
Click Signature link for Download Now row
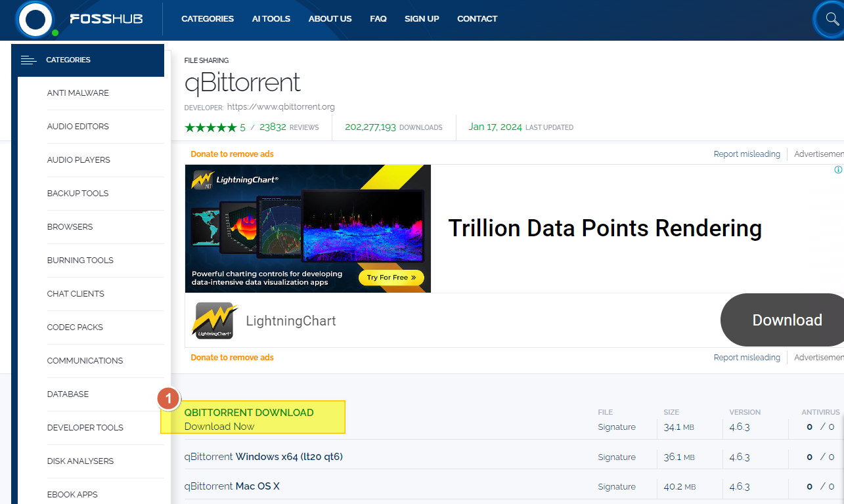[617, 427]
